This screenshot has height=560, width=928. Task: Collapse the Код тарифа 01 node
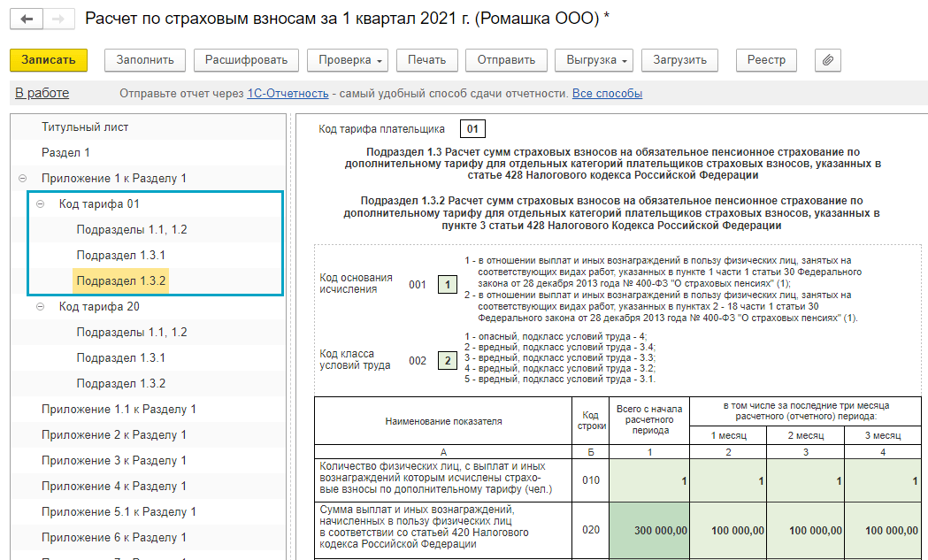click(x=40, y=203)
